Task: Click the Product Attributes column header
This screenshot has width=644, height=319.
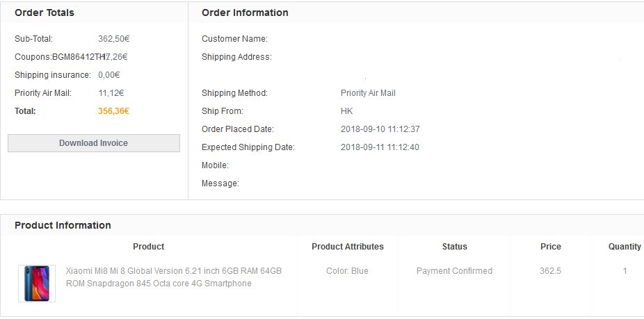Action: click(347, 247)
